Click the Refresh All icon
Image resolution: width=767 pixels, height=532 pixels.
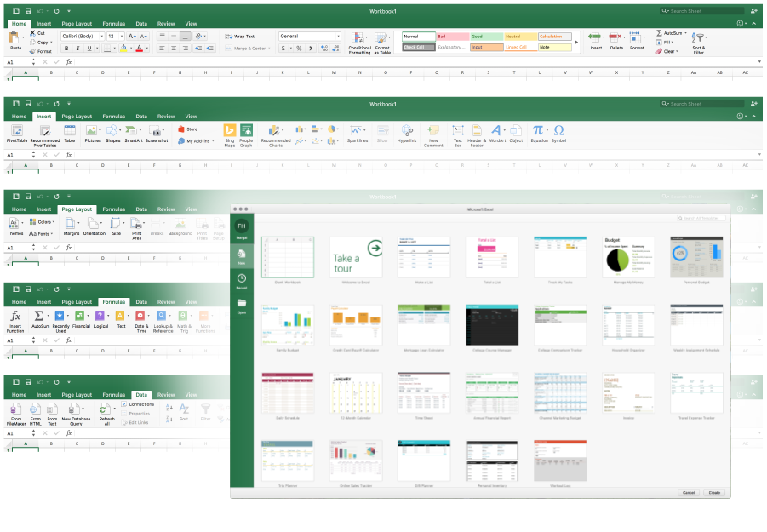pyautogui.click(x=104, y=409)
